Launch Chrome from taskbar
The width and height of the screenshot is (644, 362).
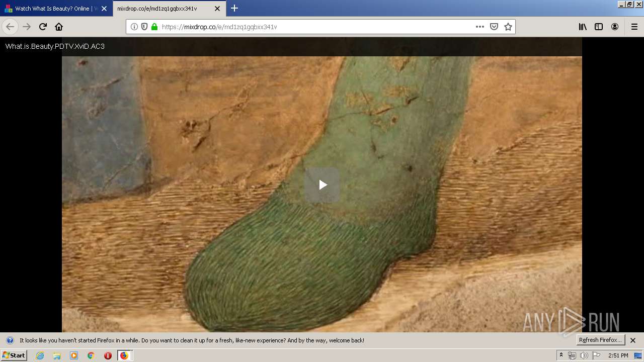click(91, 355)
